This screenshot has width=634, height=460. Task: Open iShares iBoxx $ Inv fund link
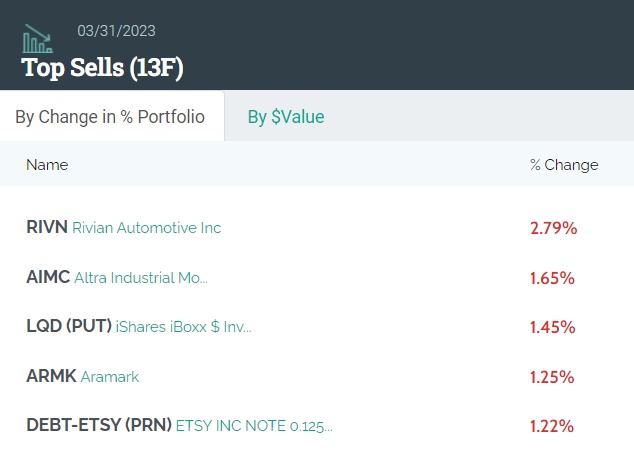[x=184, y=327]
